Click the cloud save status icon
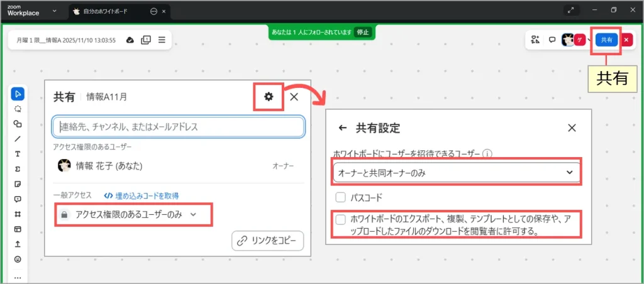The height and width of the screenshot is (284, 644). [x=130, y=40]
